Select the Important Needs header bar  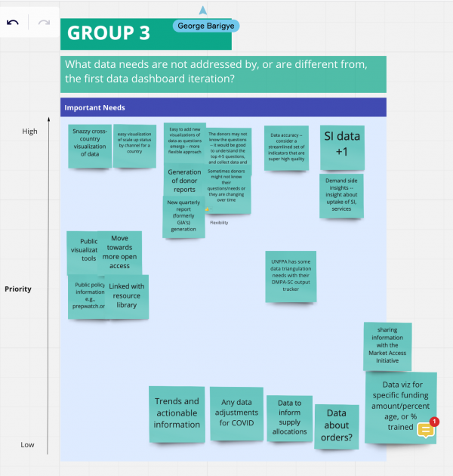(223, 107)
